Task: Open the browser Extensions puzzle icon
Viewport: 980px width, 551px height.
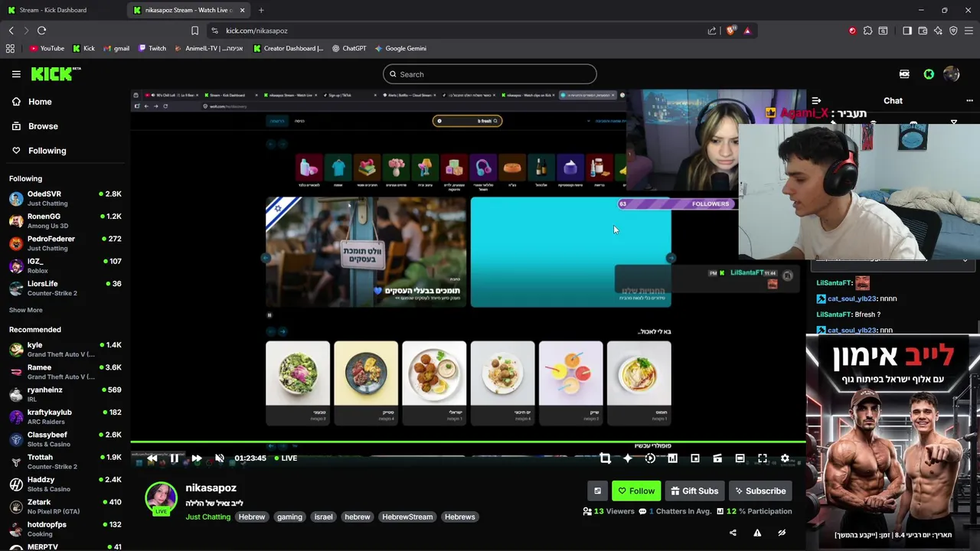Action: tap(867, 31)
